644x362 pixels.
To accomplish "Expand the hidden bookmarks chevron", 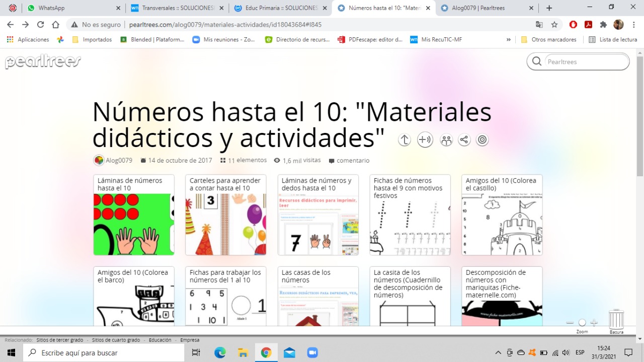I will 509,39.
